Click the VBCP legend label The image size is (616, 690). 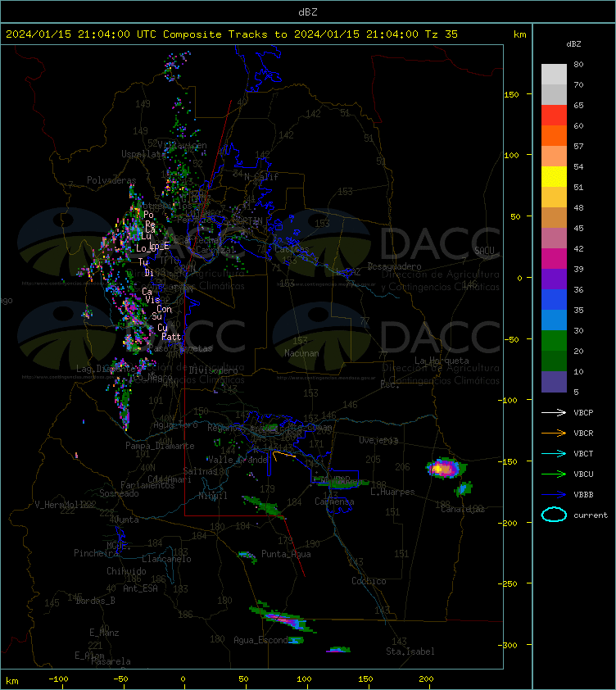(583, 413)
